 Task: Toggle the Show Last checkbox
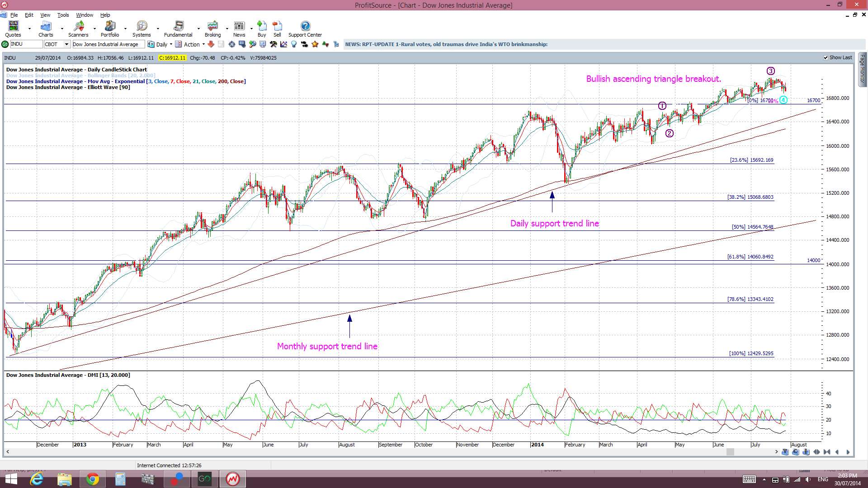[826, 58]
